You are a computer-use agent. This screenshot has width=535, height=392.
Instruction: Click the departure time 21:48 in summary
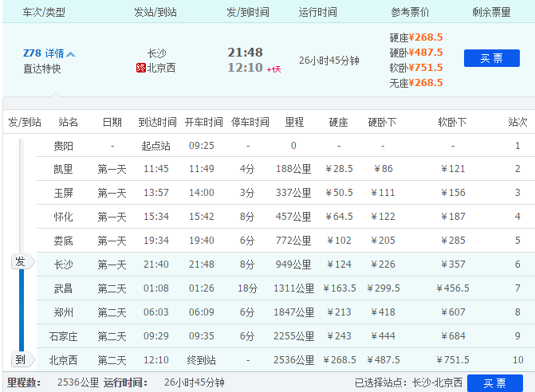pos(245,53)
